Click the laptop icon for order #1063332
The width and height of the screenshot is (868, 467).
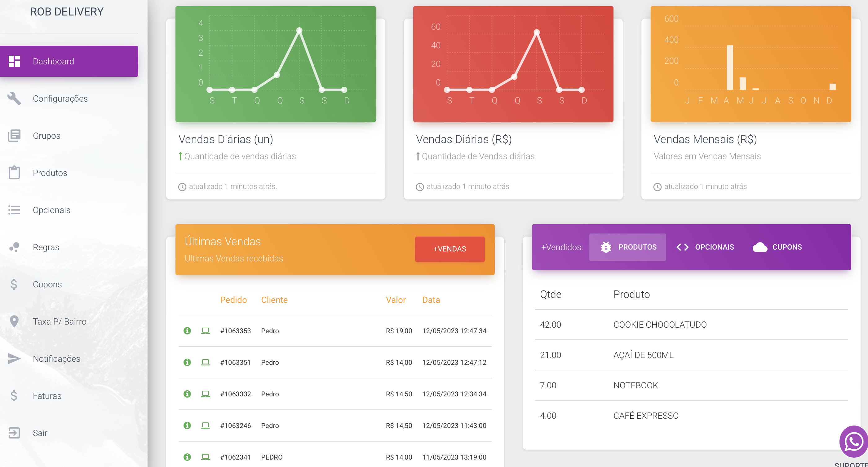click(205, 394)
